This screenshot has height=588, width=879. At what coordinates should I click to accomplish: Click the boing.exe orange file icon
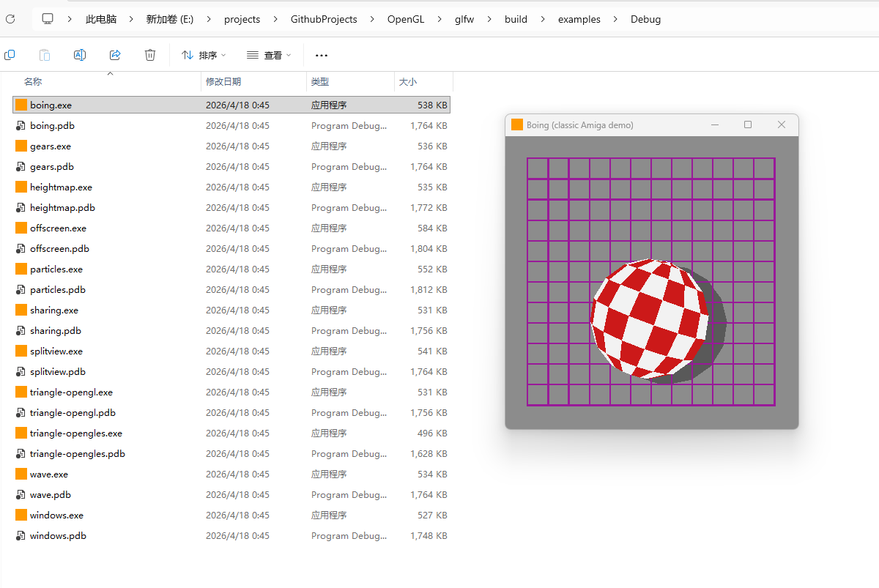[x=21, y=105]
